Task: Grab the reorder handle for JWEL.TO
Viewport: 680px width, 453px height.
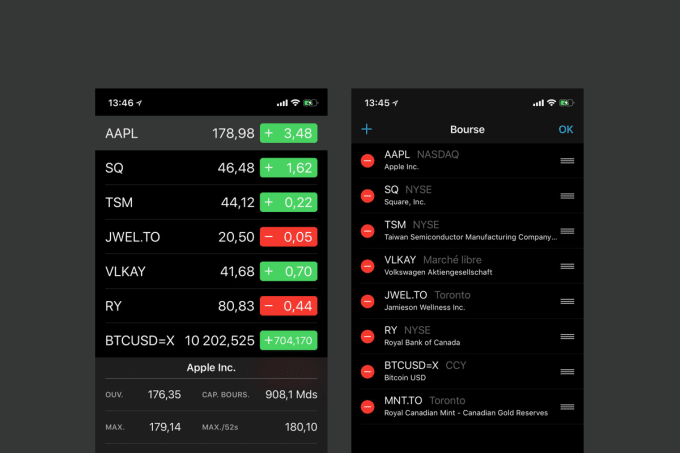Action: tap(567, 301)
